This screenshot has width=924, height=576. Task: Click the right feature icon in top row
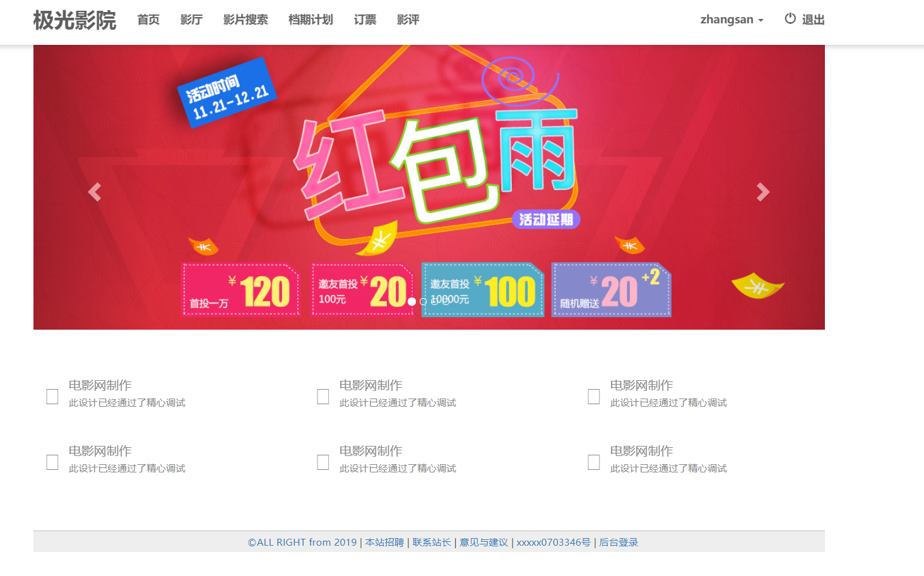pos(594,397)
